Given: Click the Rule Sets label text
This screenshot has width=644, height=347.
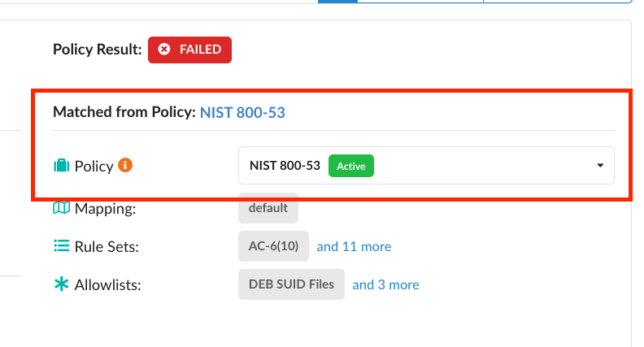Looking at the screenshot, I should coord(107,247).
